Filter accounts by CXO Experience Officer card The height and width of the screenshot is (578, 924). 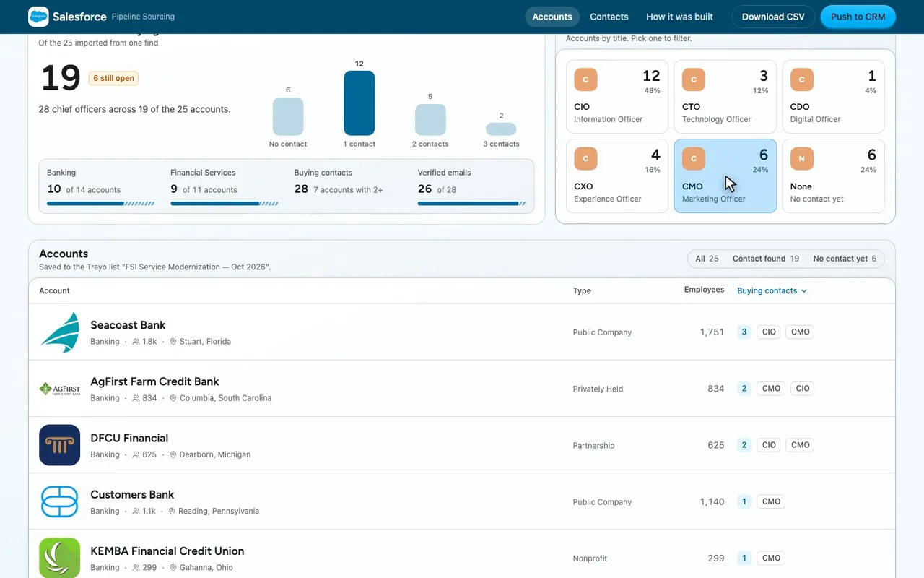point(617,176)
